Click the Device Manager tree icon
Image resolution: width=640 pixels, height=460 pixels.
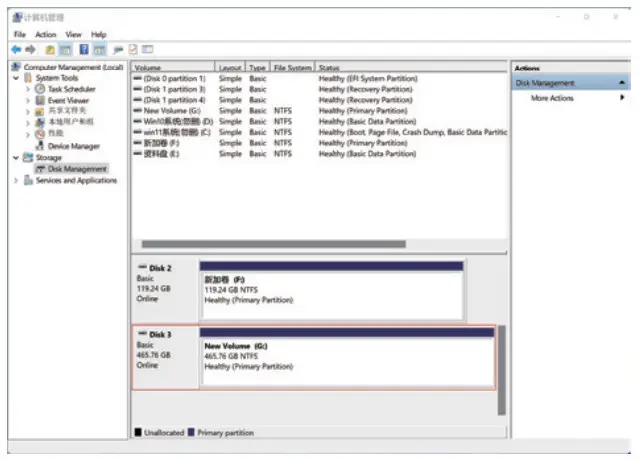tap(40, 146)
